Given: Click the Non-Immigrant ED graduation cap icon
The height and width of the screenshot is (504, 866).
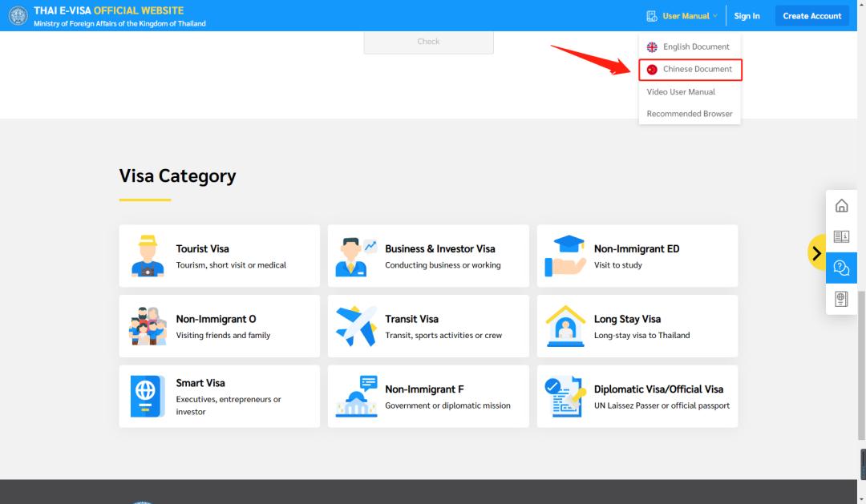Looking at the screenshot, I should click(x=565, y=256).
